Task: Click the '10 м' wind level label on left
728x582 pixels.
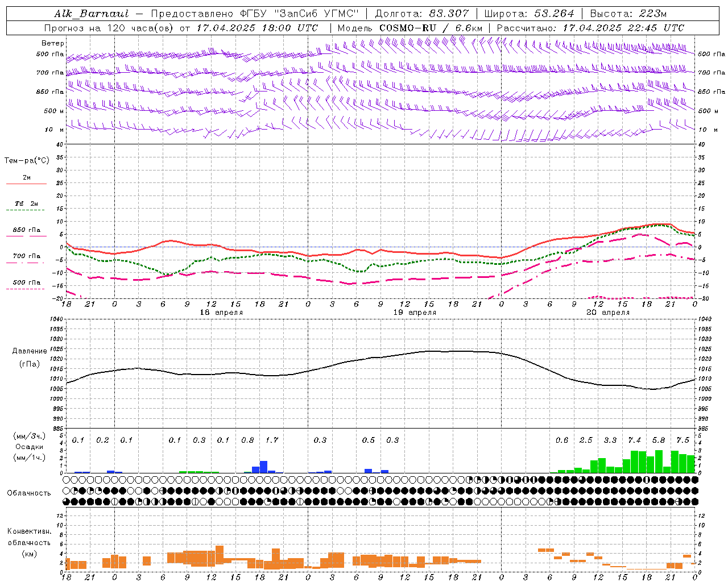Action: [55, 130]
